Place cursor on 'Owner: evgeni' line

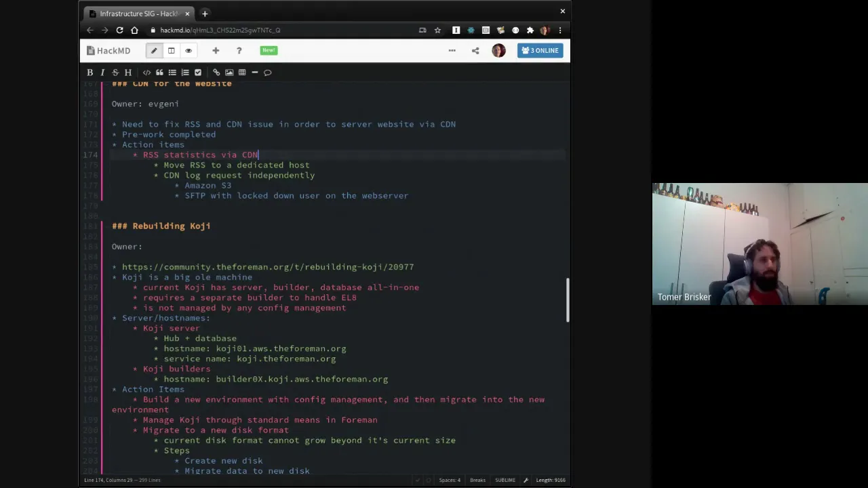tap(145, 104)
